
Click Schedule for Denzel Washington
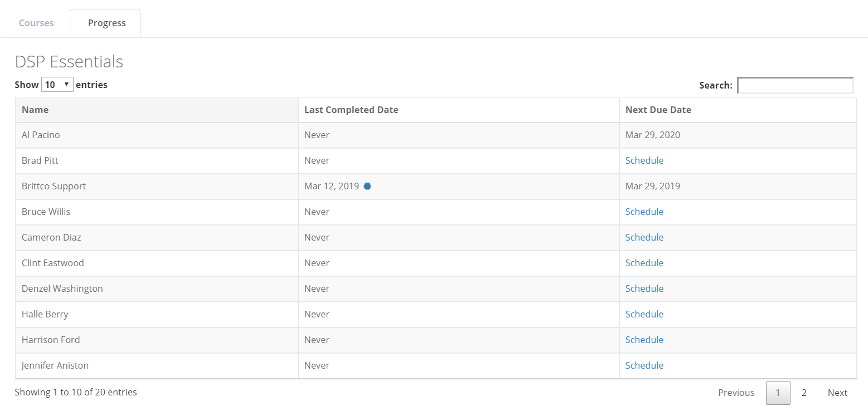(644, 288)
